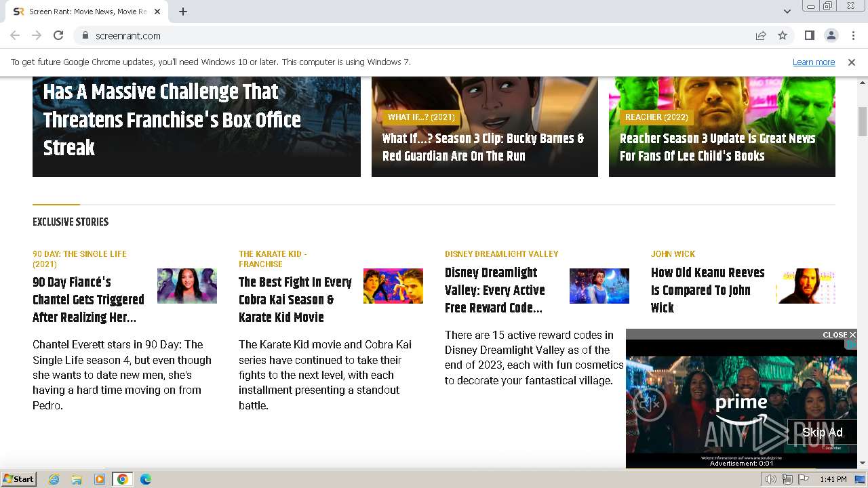Open the DISNEY DREAMLIGHT VALLEY category

tap(502, 254)
